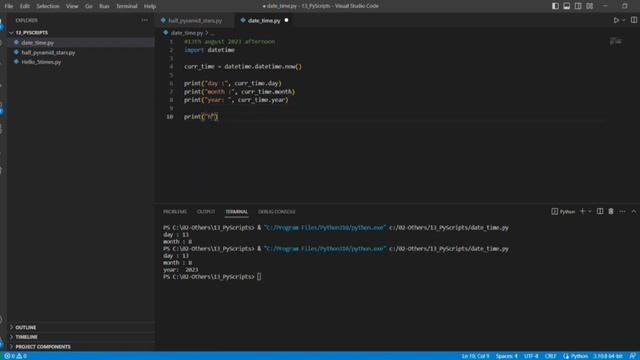This screenshot has width=640, height=360.
Task: Open the View menu
Action: coord(72,6)
